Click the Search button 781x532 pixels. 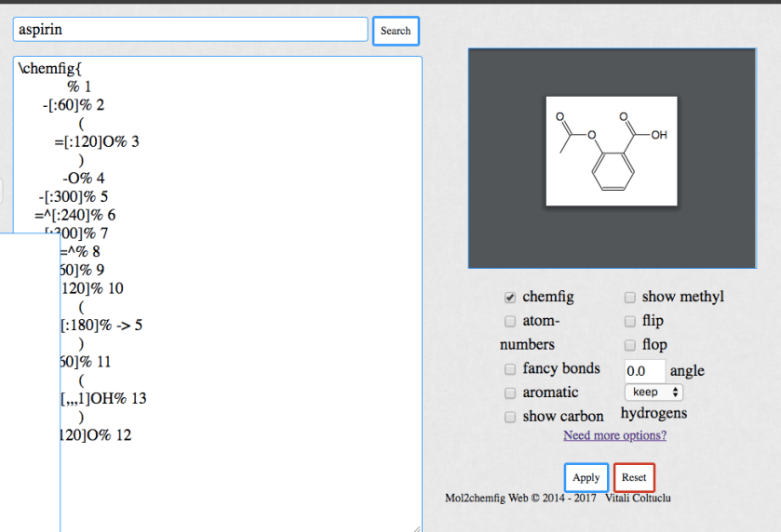tap(396, 31)
